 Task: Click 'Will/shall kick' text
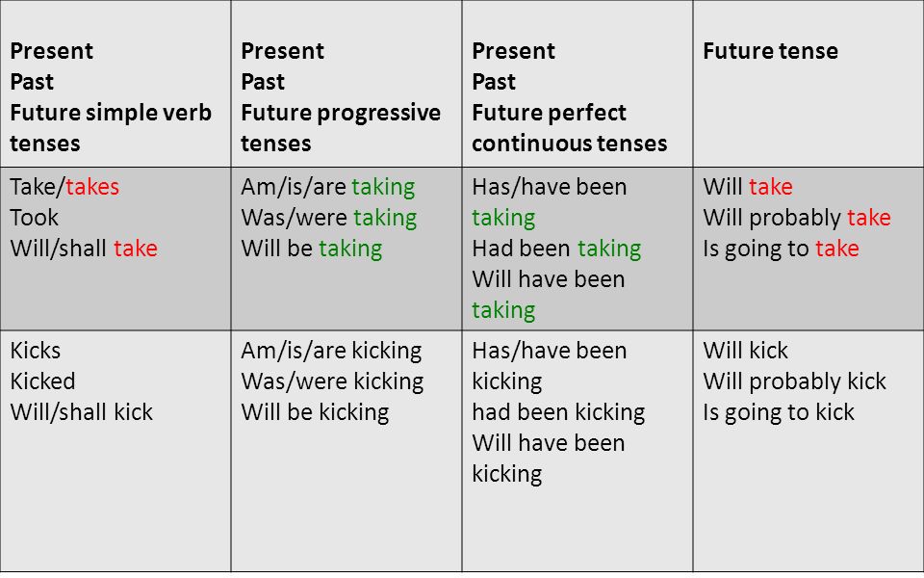coord(81,411)
